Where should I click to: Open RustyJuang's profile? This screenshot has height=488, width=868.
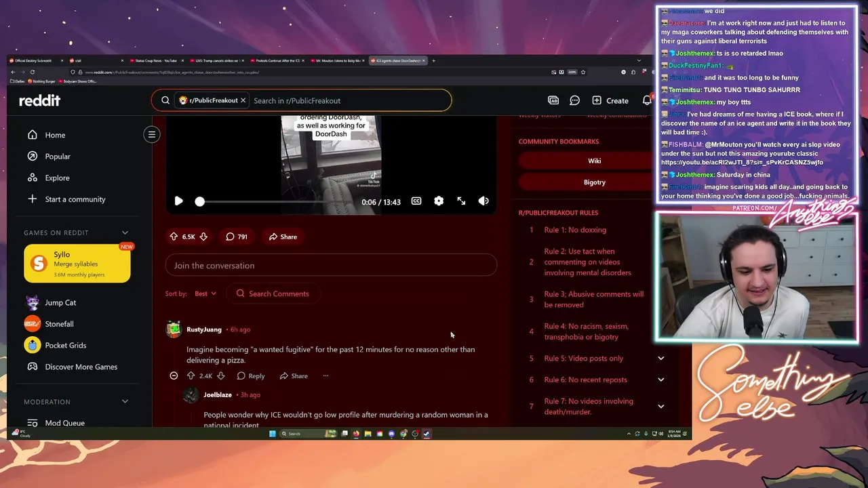(x=204, y=329)
